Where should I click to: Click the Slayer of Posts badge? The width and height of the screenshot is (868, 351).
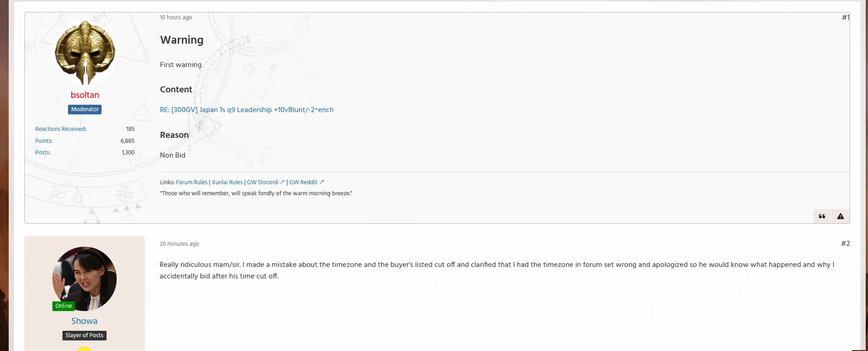(x=85, y=335)
